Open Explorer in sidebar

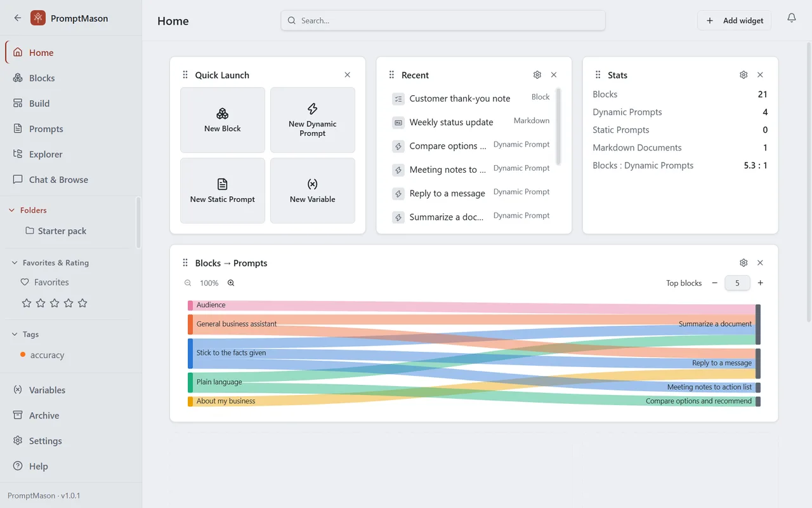(70, 154)
